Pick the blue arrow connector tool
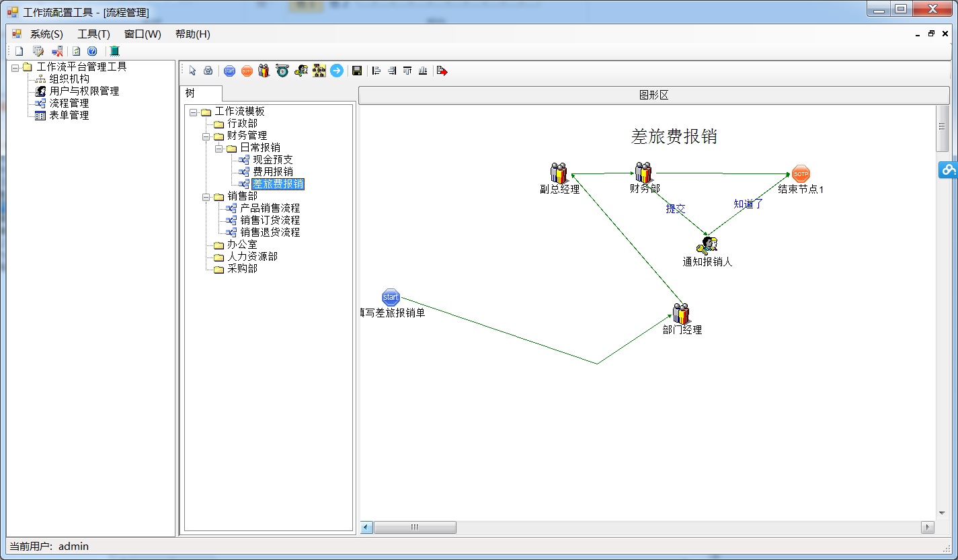This screenshot has height=560, width=958. coord(337,71)
